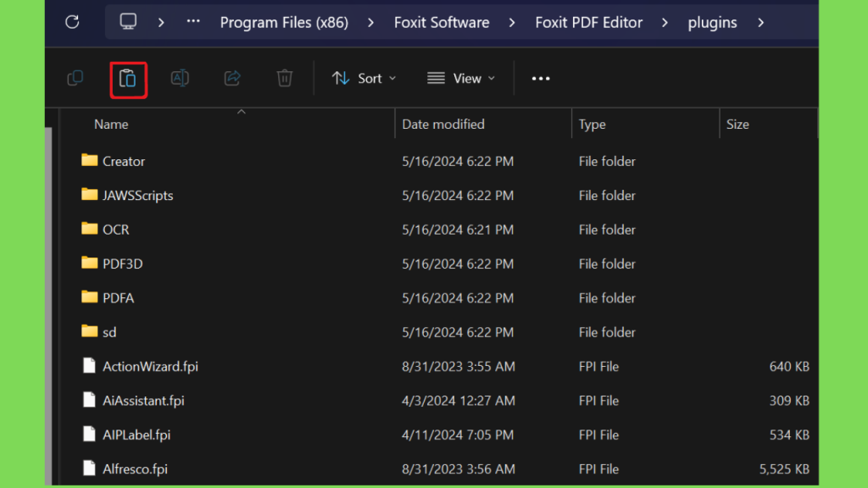Navigate to Foxit PDF Editor breadcrumb
The width and height of the screenshot is (868, 488).
click(588, 23)
